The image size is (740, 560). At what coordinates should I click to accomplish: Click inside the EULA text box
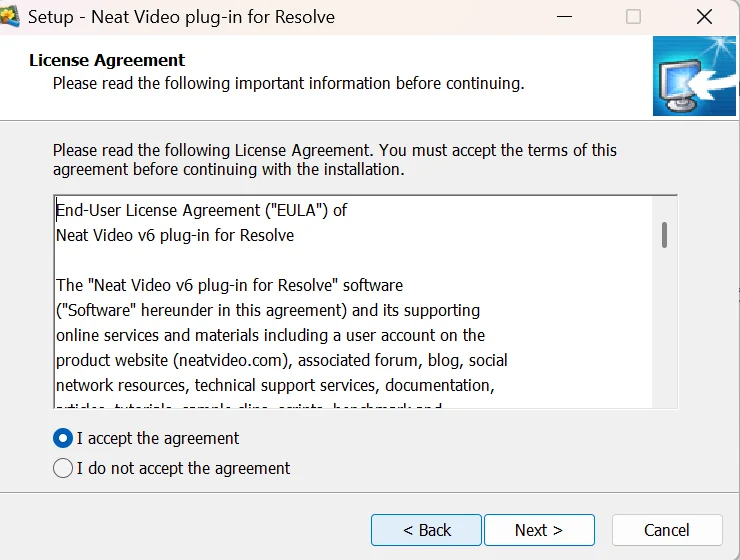pos(365,302)
